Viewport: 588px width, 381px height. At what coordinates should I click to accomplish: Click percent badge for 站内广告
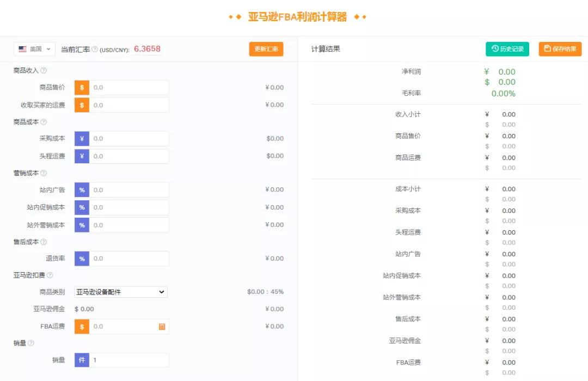(x=82, y=190)
